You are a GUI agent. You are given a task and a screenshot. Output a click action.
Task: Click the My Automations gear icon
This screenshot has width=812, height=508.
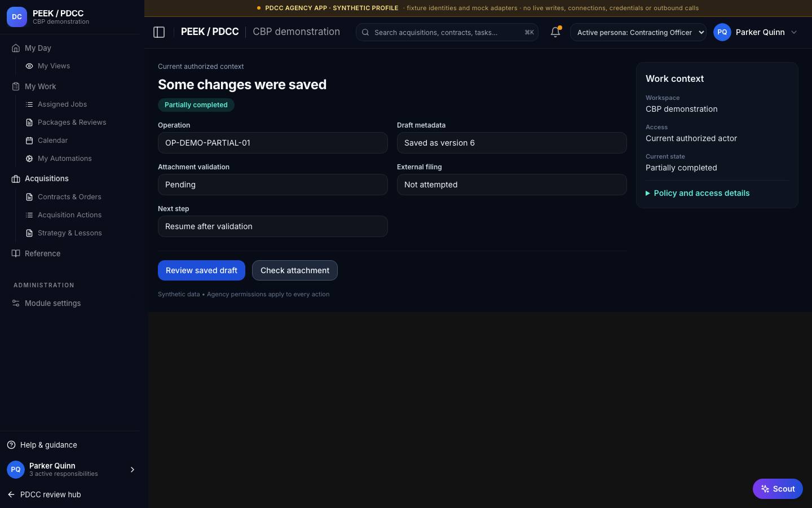(29, 159)
